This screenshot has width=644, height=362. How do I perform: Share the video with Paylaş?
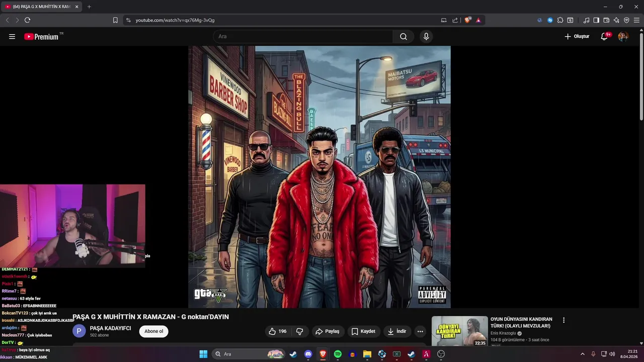tap(327, 331)
